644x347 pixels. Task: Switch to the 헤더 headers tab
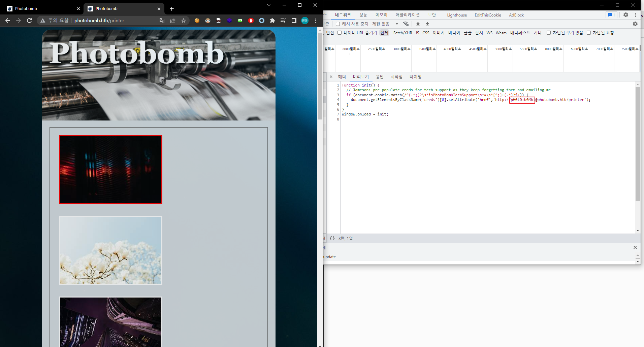tap(342, 77)
